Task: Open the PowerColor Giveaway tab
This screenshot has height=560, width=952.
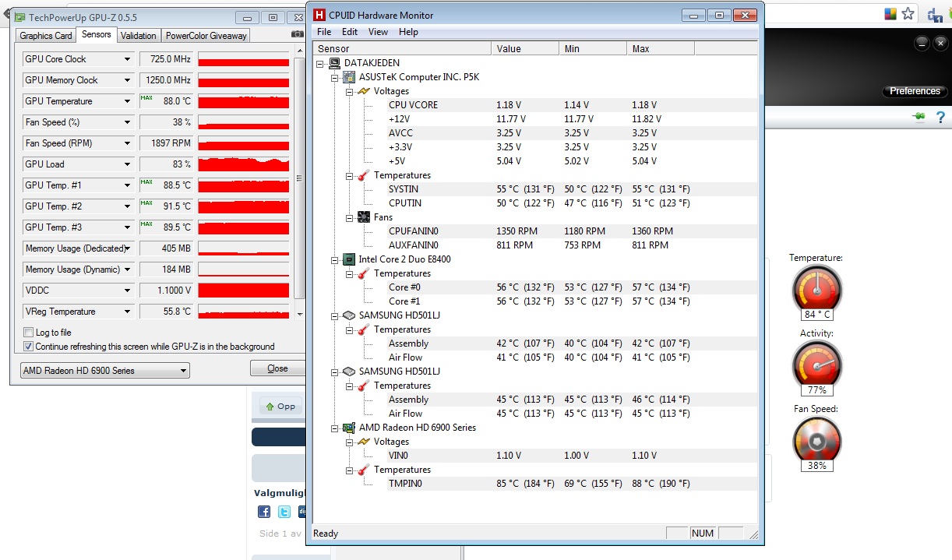Action: point(206,36)
